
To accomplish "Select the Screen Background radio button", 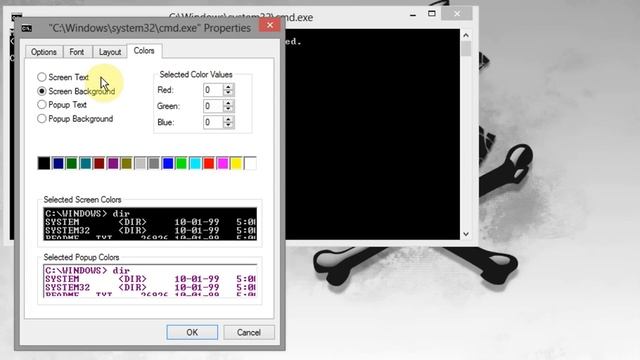I will (42, 91).
